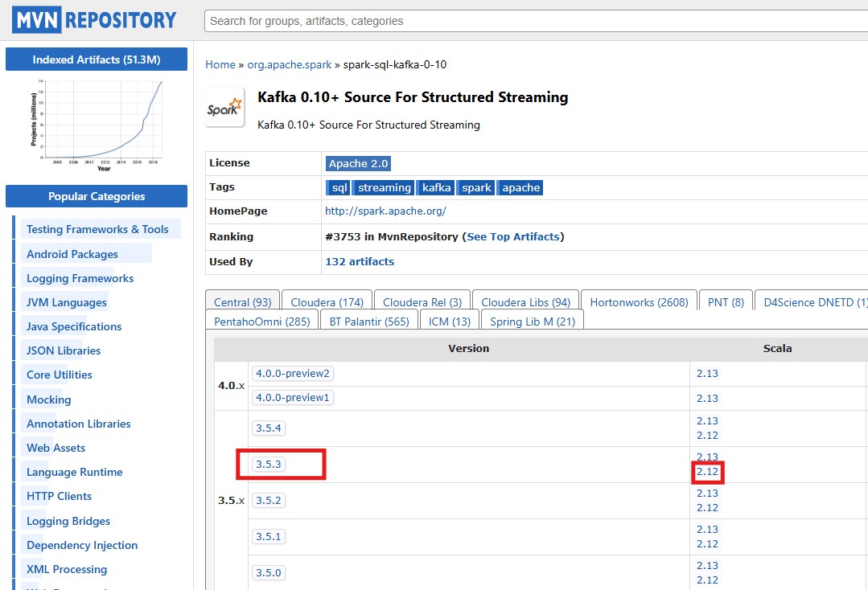Open version 4.0.0-preview2

pyautogui.click(x=292, y=373)
